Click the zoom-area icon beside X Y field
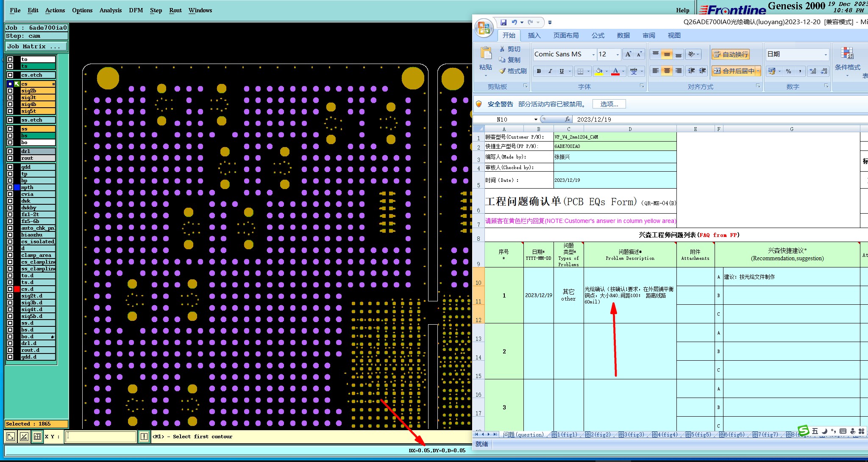 pos(11,436)
